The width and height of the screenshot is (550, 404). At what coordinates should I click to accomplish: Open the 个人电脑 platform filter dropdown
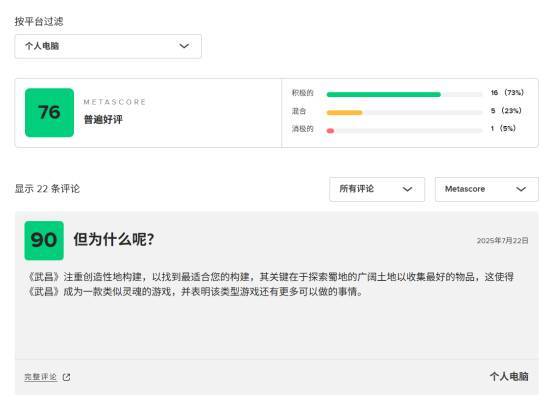(x=108, y=46)
